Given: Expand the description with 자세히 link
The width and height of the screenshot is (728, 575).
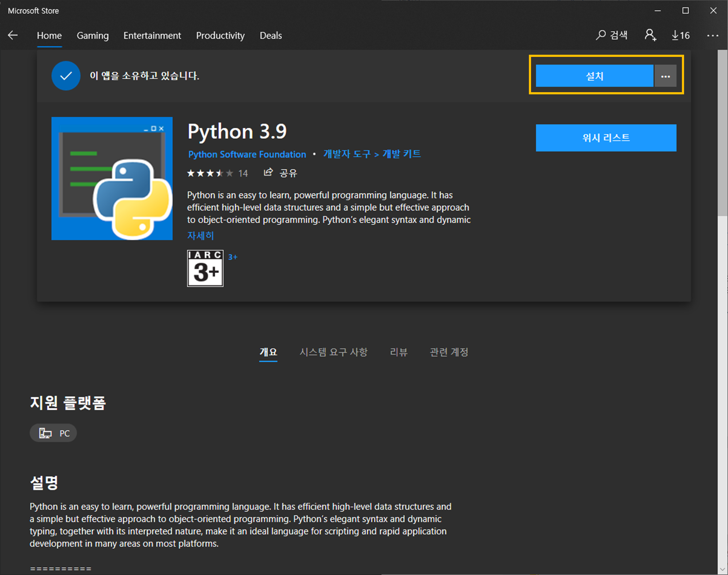Looking at the screenshot, I should (201, 235).
